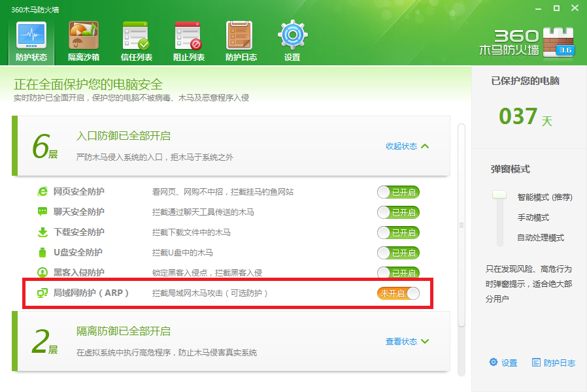Open the title bar dropdown menu arrow
587x392 pixels.
coord(538,8)
